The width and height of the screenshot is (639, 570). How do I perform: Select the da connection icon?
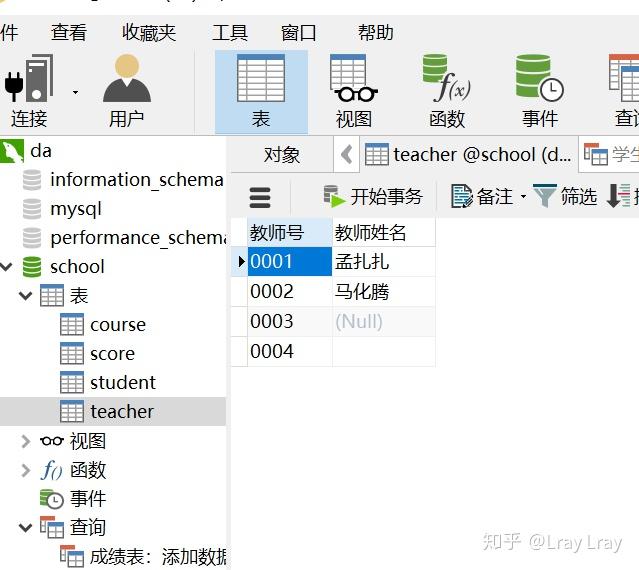coord(11,151)
